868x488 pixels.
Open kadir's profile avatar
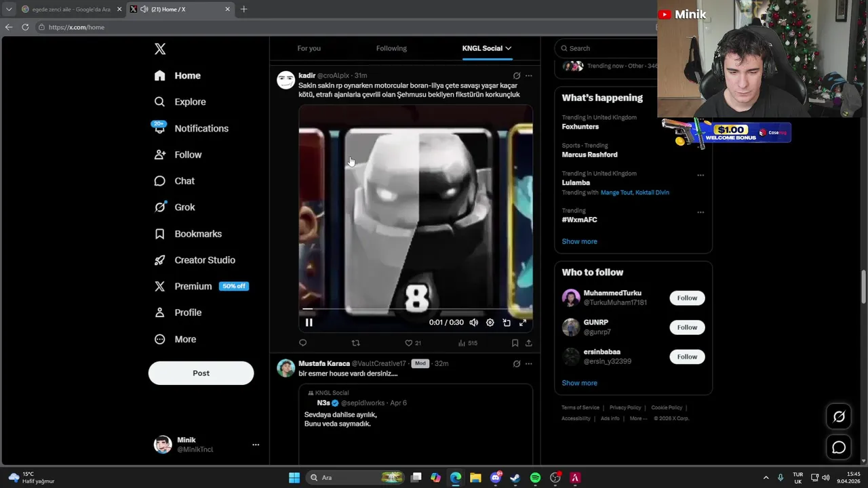286,80
